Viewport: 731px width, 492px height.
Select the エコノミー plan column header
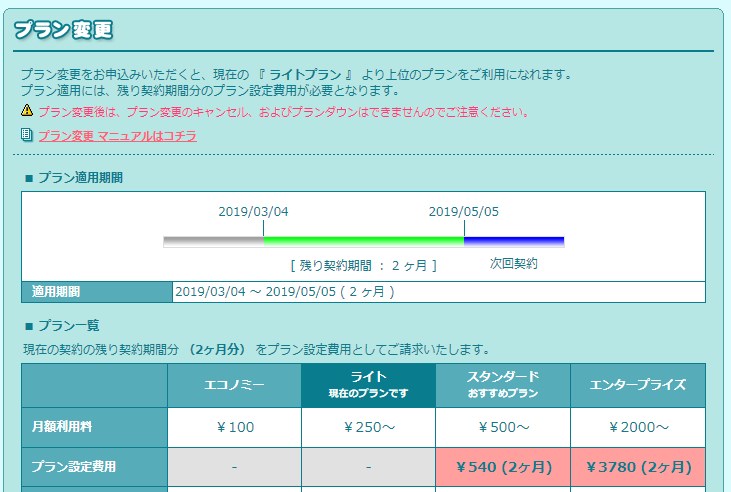(x=234, y=385)
